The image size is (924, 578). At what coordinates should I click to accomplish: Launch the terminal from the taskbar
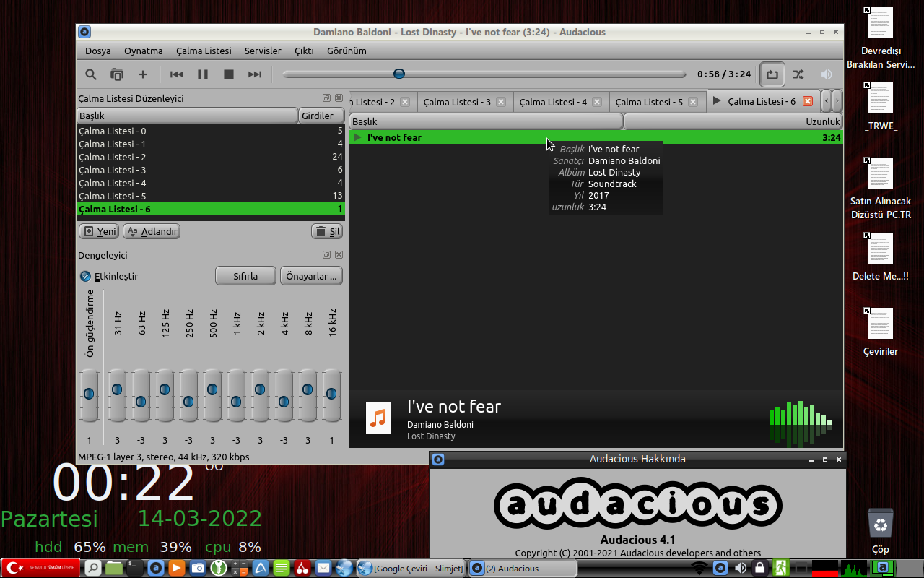134,568
